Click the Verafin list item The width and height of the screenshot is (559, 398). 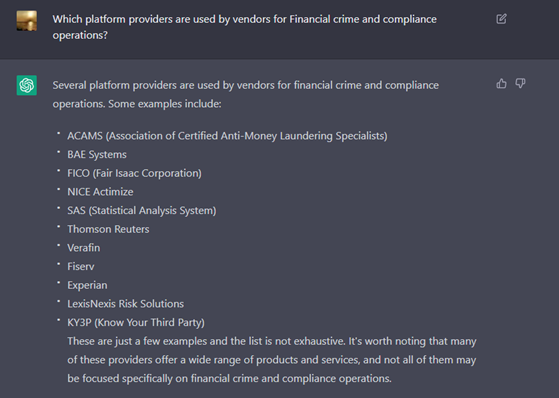(x=83, y=248)
